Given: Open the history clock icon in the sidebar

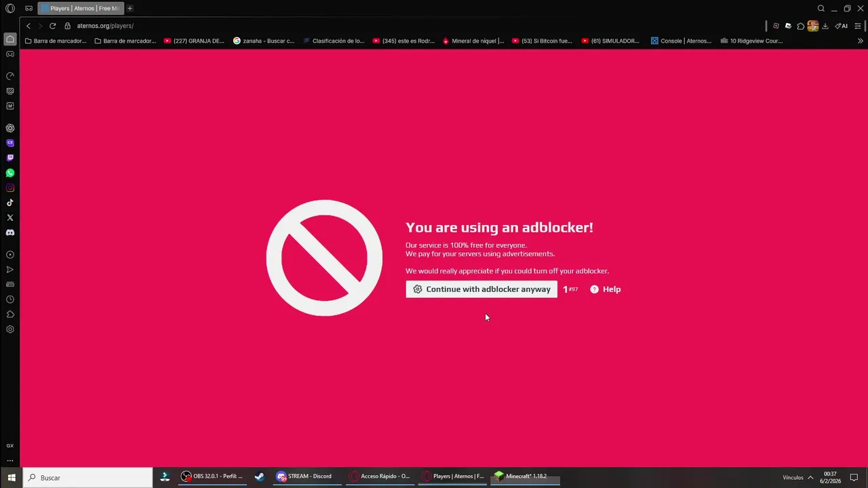Looking at the screenshot, I should [10, 300].
